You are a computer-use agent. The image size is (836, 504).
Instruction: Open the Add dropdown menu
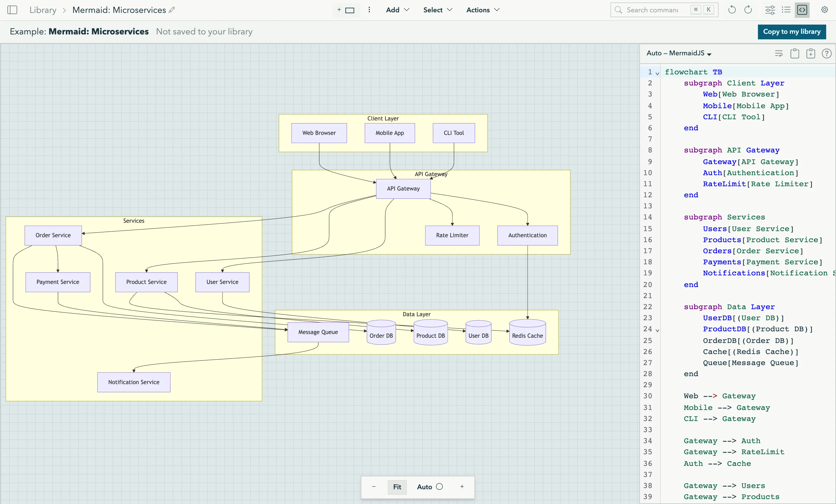[397, 10]
